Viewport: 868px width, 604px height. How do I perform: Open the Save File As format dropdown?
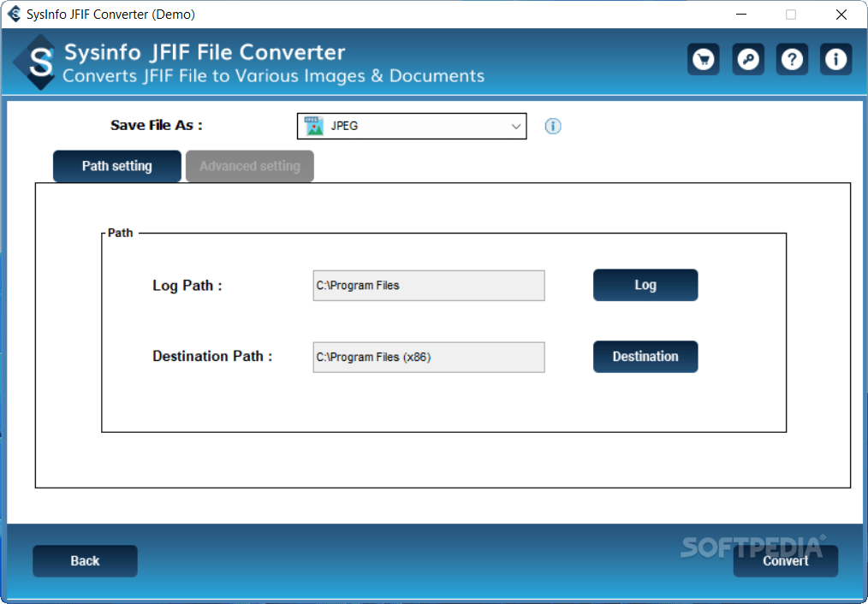click(x=411, y=125)
